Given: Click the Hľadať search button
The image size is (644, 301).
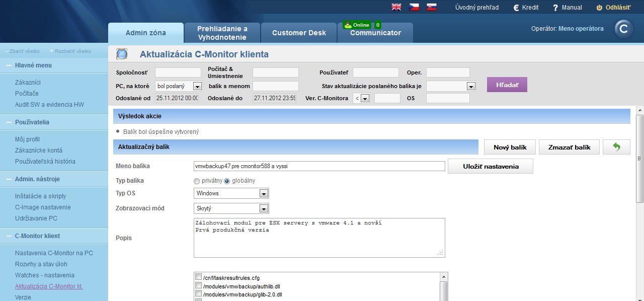Looking at the screenshot, I should (x=507, y=85).
